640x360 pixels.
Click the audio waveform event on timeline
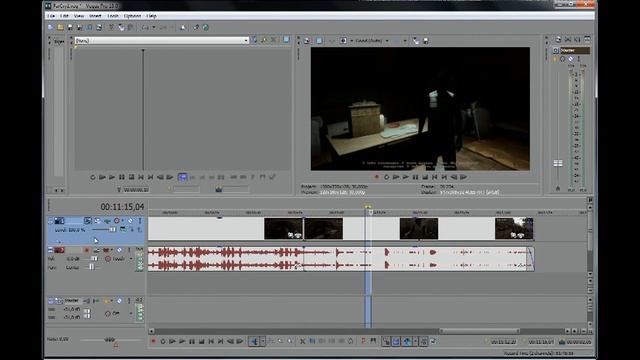tap(341, 259)
